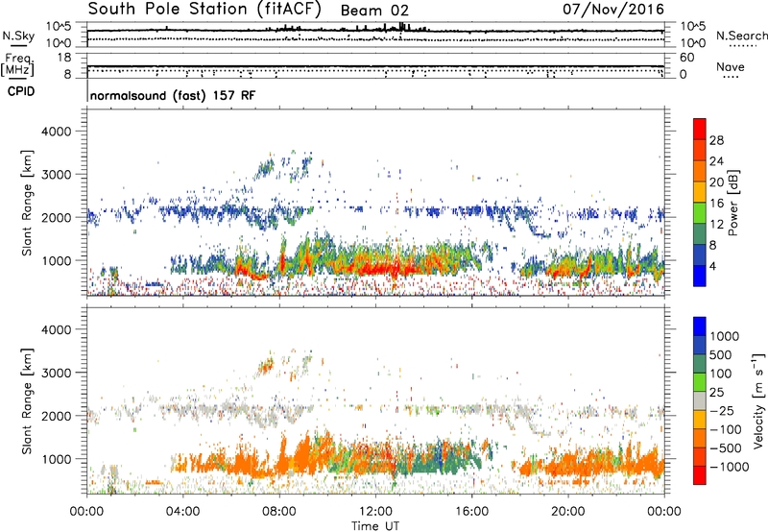This screenshot has width=768, height=532.
Task: Click the '-1000' Velocity colorbar value
Action: (730, 467)
